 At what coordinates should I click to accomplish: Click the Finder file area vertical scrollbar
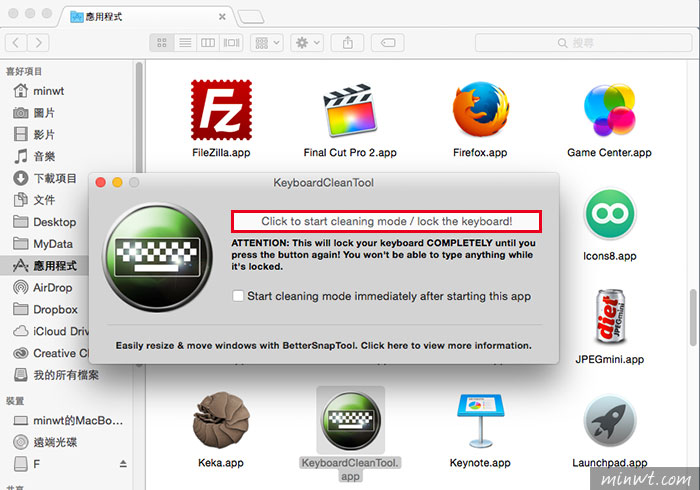coord(693,318)
